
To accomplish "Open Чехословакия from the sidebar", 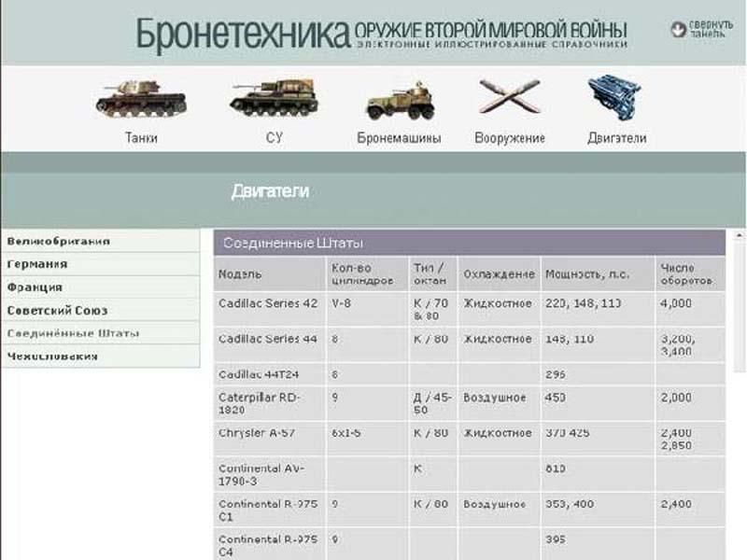I will click(53, 356).
